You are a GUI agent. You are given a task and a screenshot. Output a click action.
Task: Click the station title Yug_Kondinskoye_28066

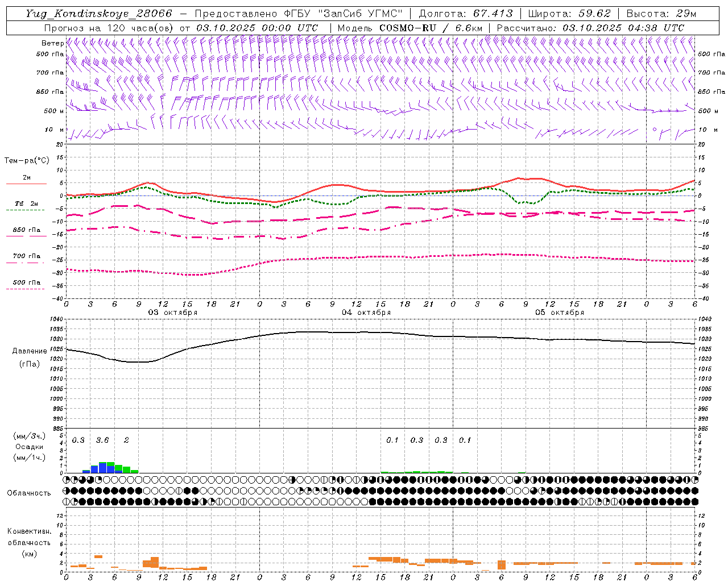(x=99, y=14)
